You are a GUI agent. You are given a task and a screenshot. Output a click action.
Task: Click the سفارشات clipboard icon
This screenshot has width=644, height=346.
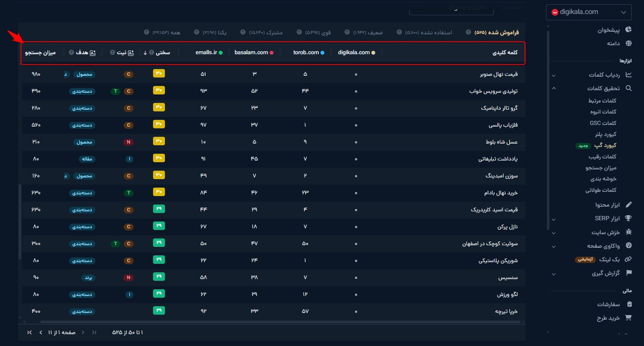[x=629, y=304]
